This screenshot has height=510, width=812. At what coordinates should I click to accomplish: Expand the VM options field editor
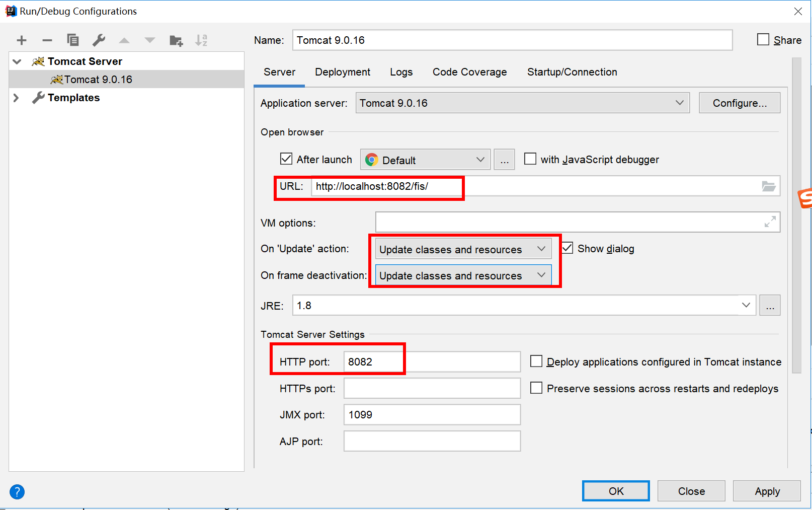click(x=770, y=222)
